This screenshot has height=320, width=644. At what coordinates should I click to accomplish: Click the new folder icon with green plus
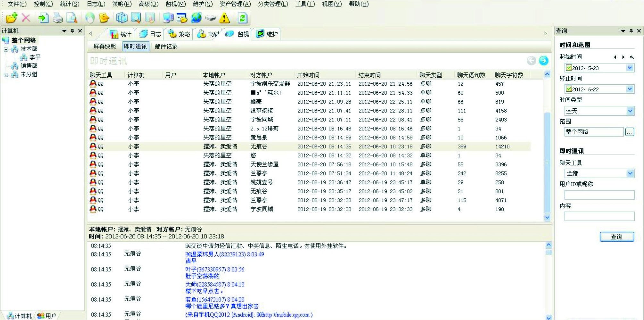12,18
